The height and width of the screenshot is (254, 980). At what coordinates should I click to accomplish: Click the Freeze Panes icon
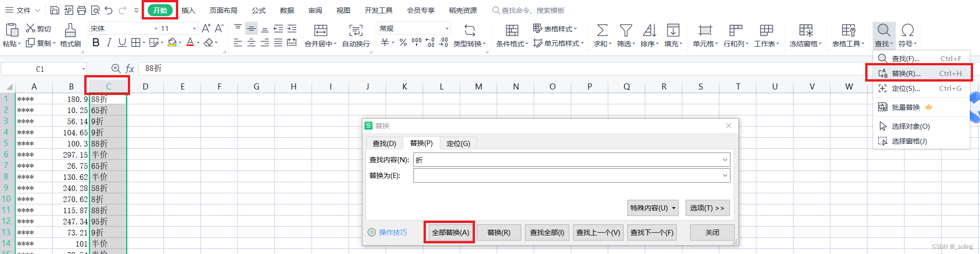click(806, 31)
